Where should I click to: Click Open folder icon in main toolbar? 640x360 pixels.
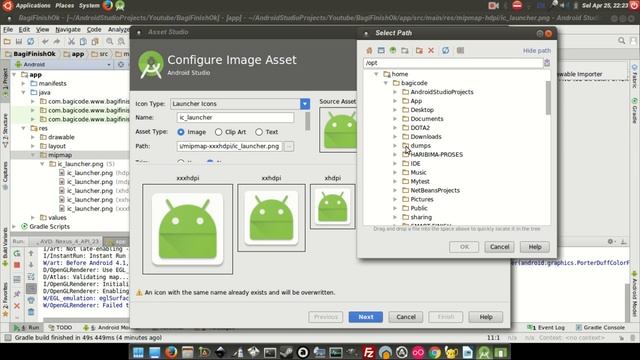click(x=7, y=41)
